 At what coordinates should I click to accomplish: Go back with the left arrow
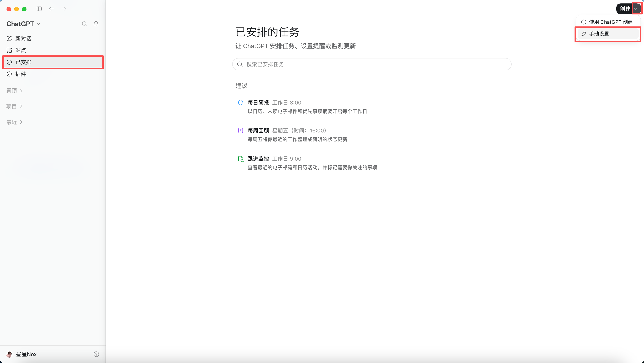pos(51,9)
